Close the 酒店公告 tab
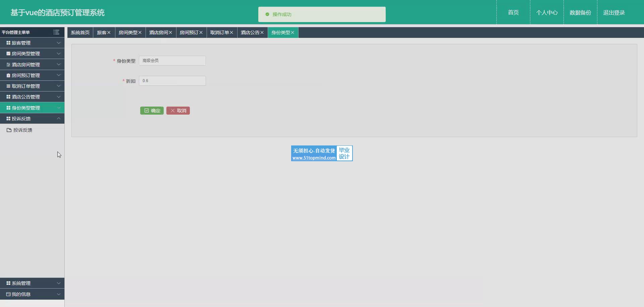 point(262,33)
